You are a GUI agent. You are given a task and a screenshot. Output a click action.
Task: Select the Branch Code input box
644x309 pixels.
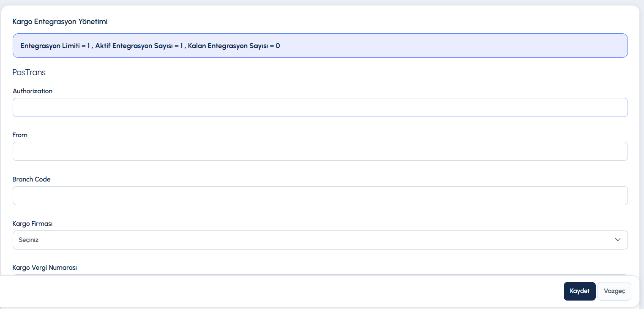[320, 195]
